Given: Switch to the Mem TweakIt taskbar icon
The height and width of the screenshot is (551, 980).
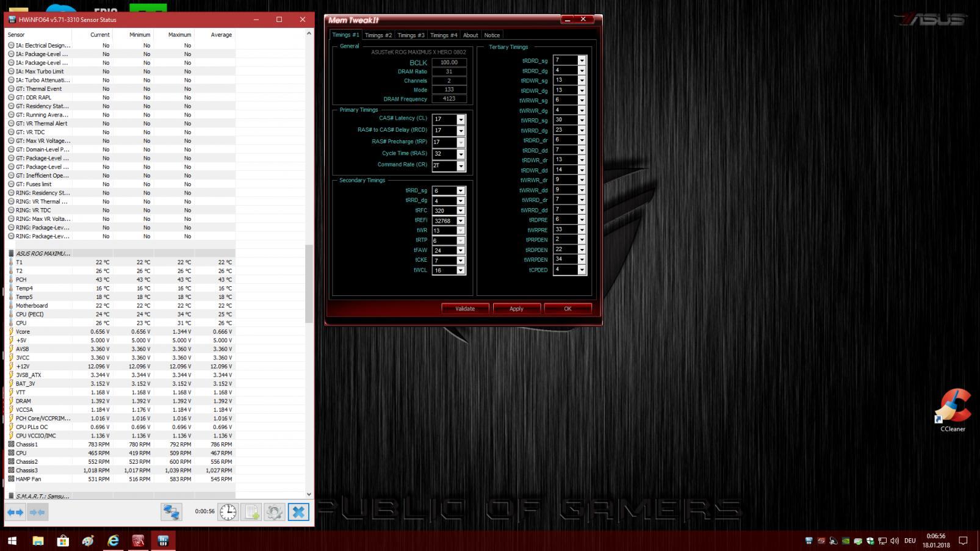Looking at the screenshot, I should click(138, 541).
